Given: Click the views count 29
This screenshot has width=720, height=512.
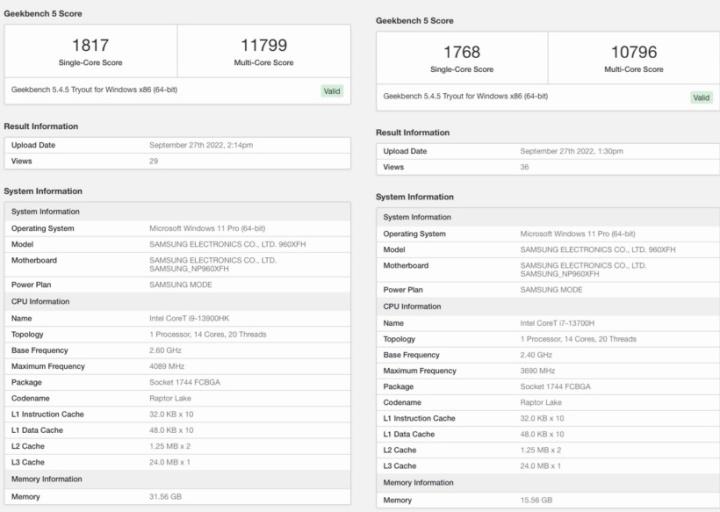Looking at the screenshot, I should (x=154, y=161).
